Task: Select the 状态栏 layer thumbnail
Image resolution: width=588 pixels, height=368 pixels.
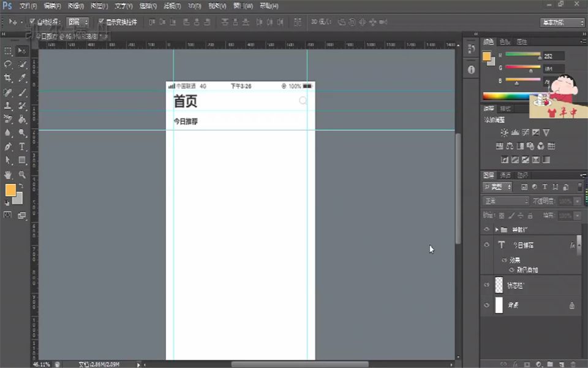Action: [499, 284]
